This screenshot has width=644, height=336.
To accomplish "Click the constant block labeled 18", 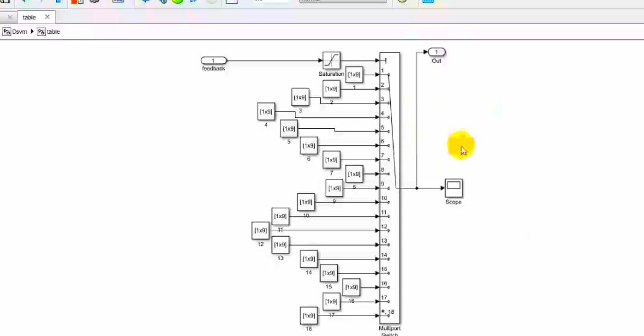I will pyautogui.click(x=308, y=315).
